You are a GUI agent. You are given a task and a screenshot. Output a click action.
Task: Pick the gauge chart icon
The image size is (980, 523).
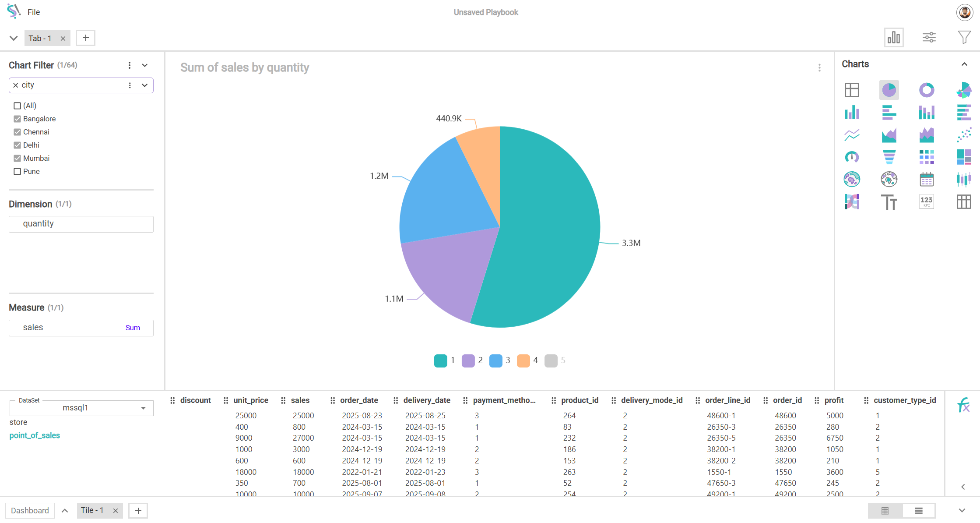[851, 157]
